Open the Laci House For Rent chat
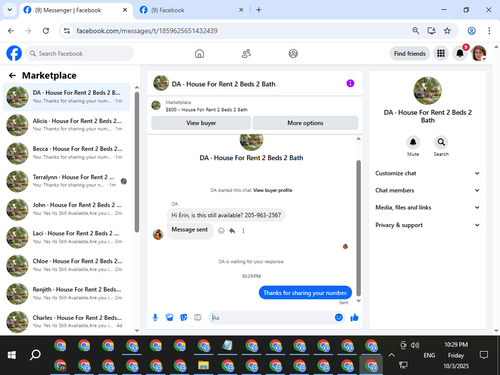 67,237
